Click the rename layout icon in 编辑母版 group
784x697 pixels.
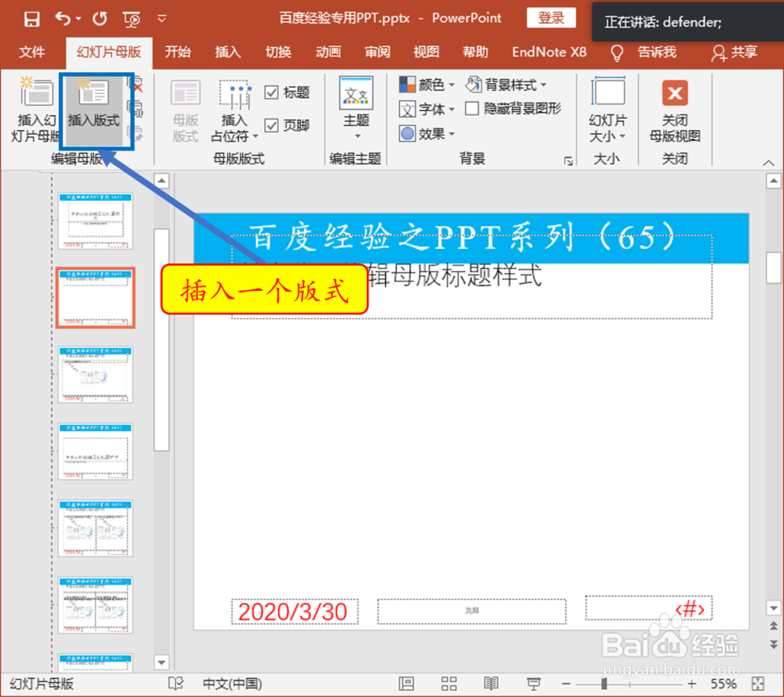[x=136, y=109]
